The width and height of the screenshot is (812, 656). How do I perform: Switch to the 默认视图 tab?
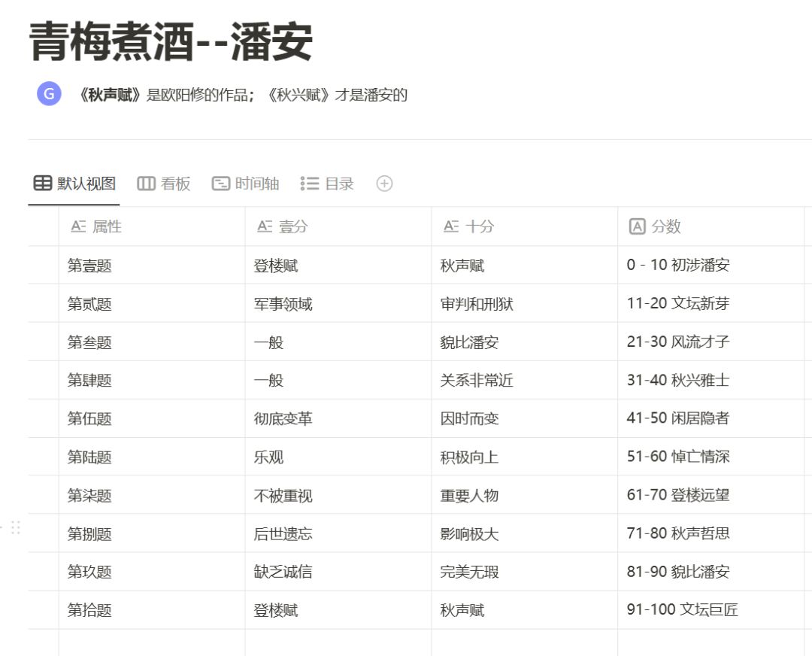[74, 184]
